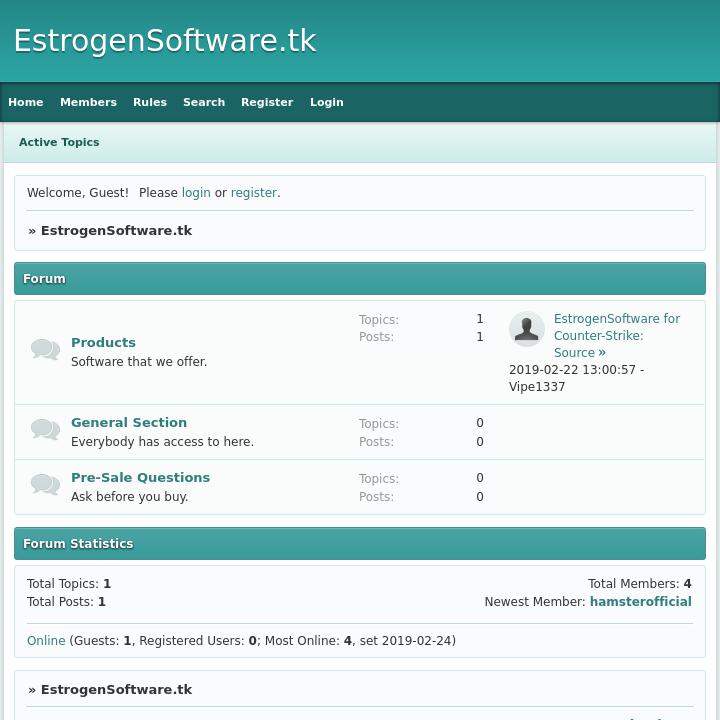The height and width of the screenshot is (720, 720).
Task: View Active Topics
Action: coord(59,142)
